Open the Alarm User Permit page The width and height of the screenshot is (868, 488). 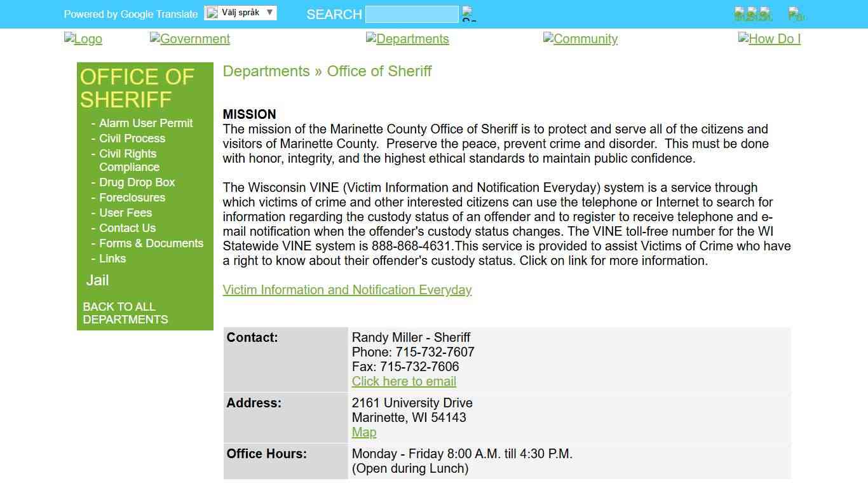146,123
